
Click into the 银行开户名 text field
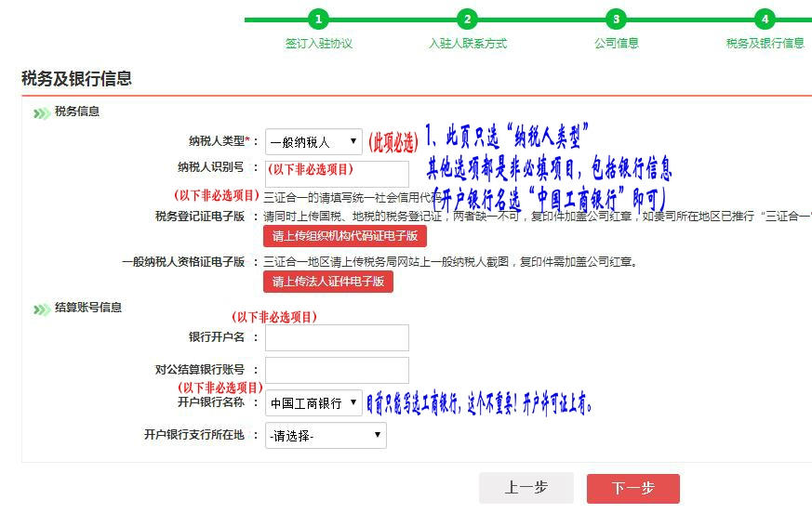coord(337,338)
